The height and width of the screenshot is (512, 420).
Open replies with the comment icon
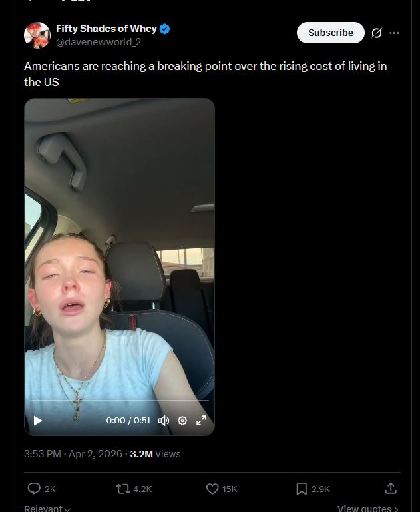(x=34, y=489)
